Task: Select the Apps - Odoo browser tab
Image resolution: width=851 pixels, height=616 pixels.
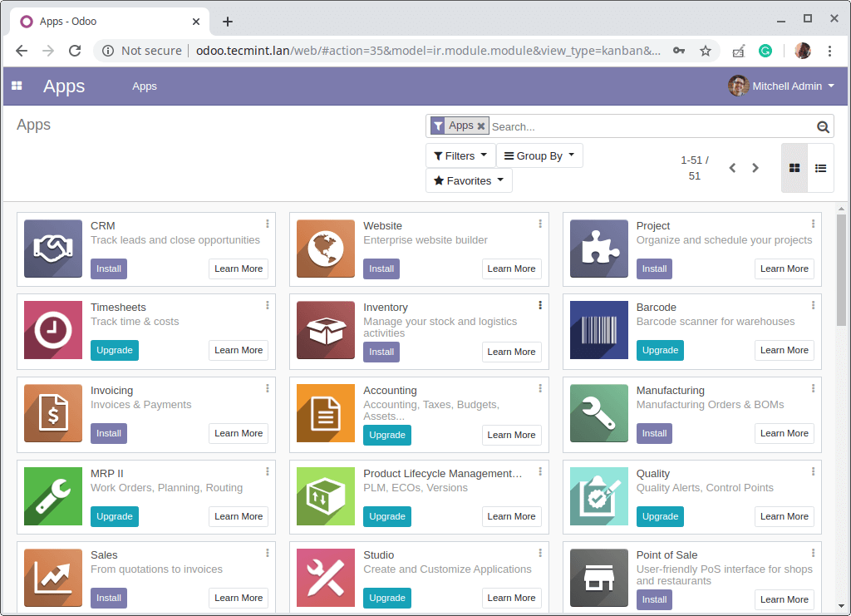Action: (x=111, y=22)
